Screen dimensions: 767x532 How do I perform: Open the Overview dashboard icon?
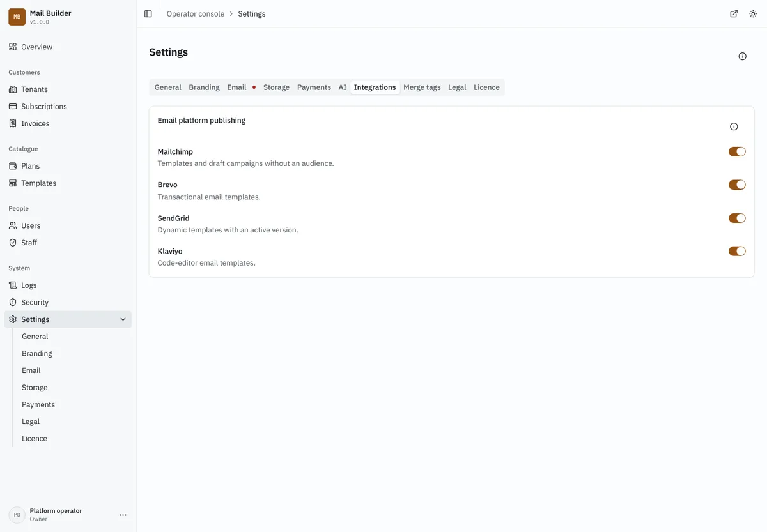(13, 47)
